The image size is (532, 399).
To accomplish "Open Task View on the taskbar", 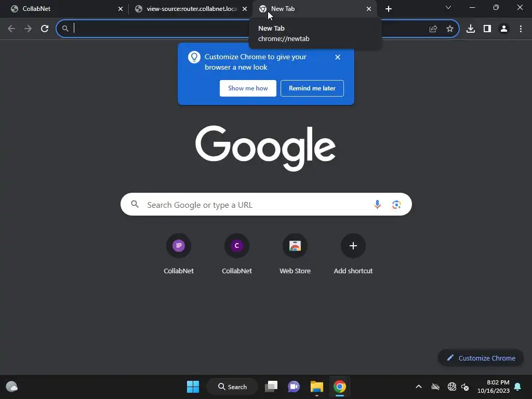I will point(271,387).
